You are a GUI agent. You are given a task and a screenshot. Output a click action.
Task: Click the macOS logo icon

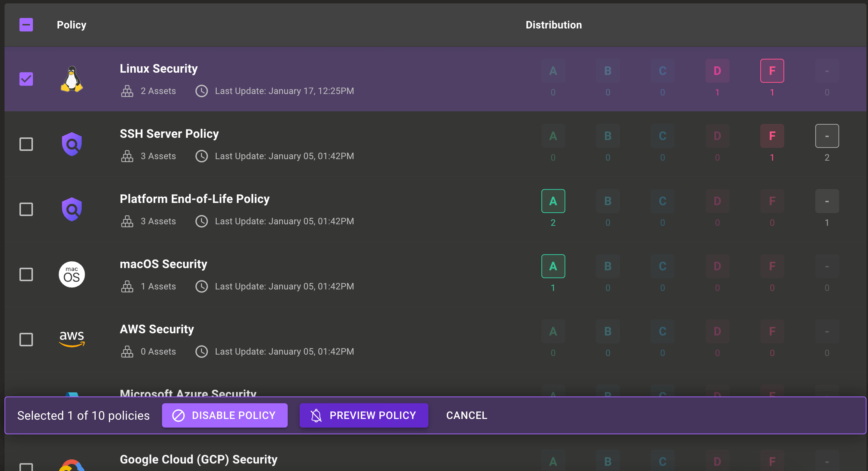click(71, 274)
